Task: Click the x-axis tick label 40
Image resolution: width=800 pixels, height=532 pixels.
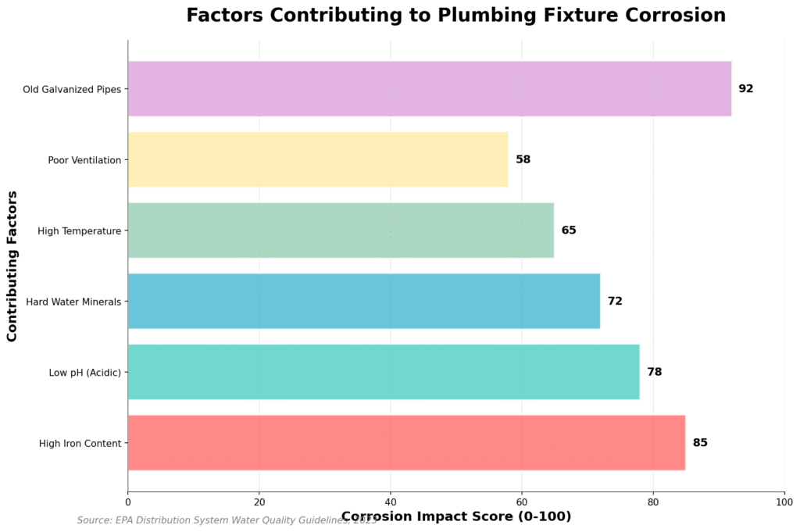Action: [391, 502]
